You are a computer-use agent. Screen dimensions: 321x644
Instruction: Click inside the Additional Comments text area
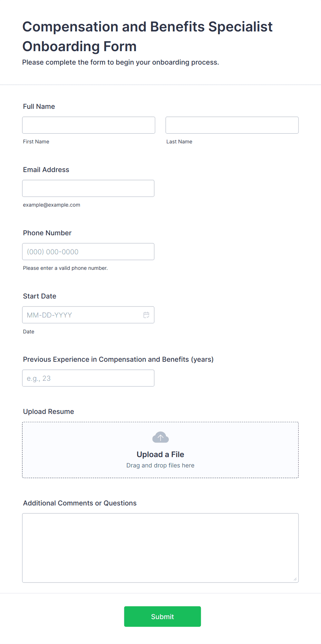pos(160,548)
